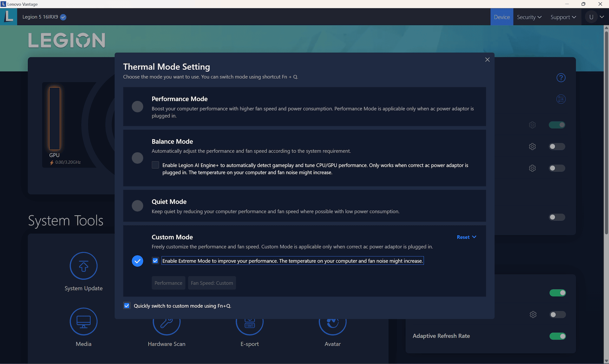Select Balance Mode radio button

click(x=137, y=158)
